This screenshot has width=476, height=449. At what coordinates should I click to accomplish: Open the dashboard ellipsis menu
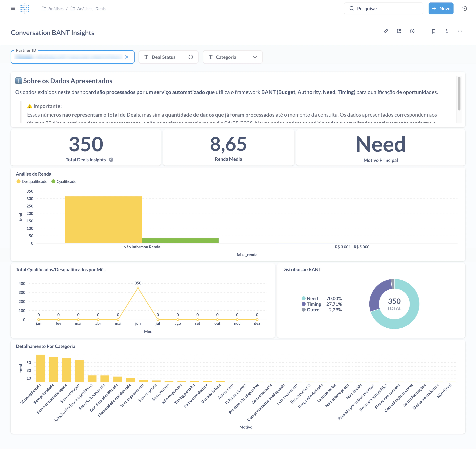(x=460, y=31)
